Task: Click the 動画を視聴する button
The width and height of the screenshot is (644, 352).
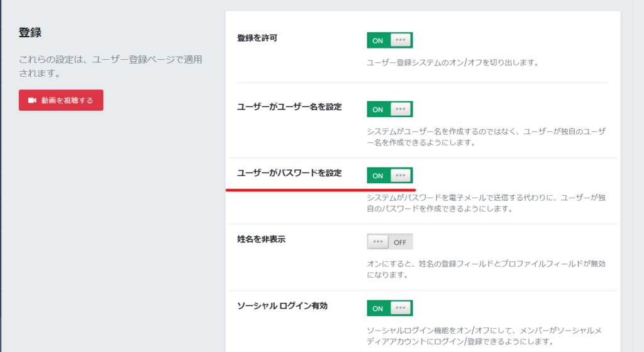Action: coord(61,100)
